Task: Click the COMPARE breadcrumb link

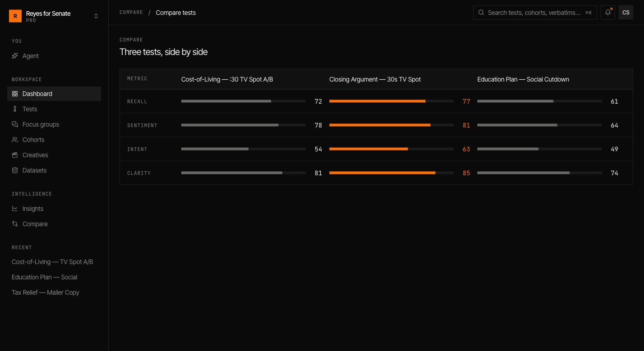Action: point(131,13)
